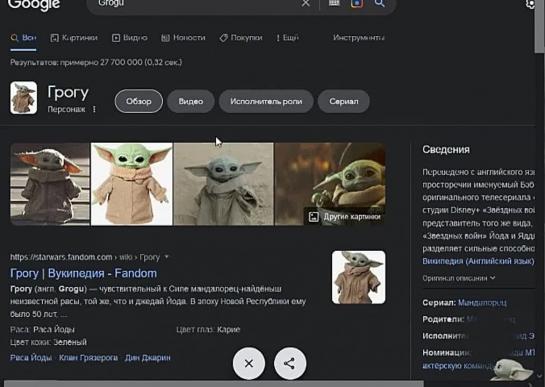This screenshot has height=387, width=545.
Task: Open first Grogu image on steps
Action: 50,184
